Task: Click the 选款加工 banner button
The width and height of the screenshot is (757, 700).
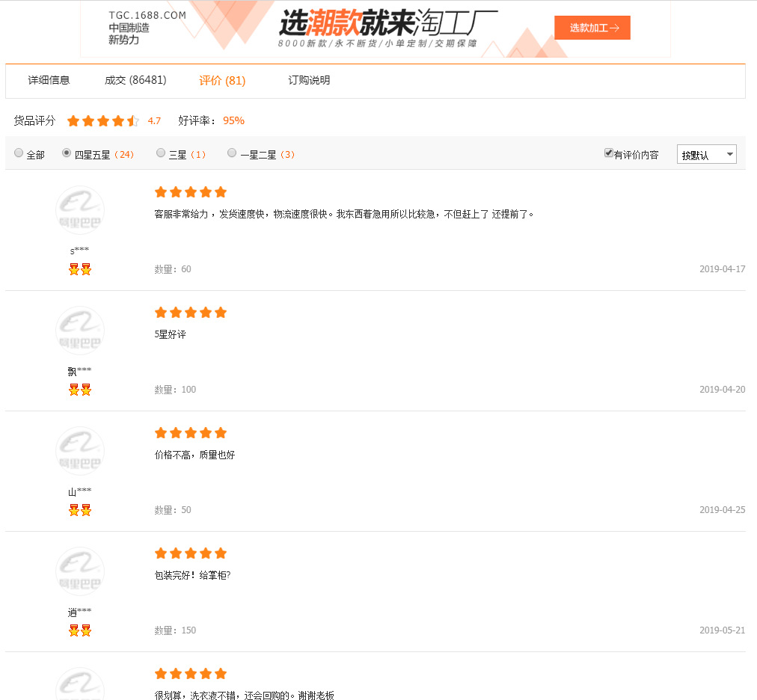Action: pos(592,28)
